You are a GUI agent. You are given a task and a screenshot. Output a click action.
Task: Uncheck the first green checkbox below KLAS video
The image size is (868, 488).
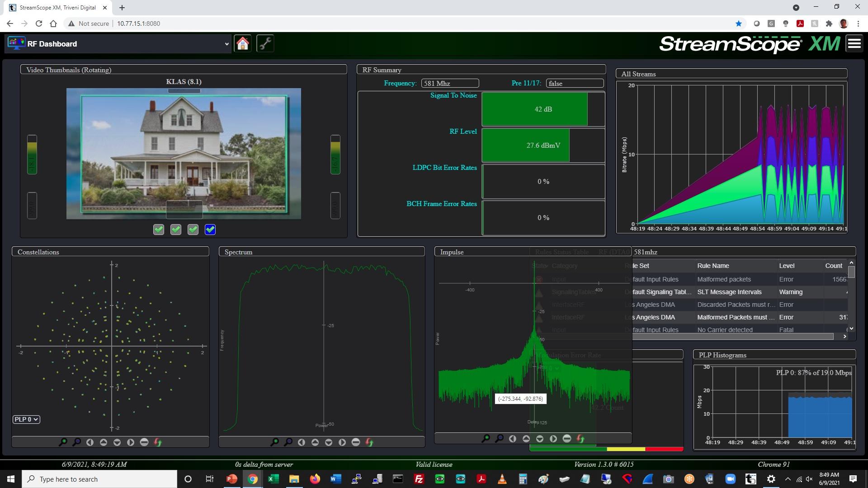[x=158, y=230]
